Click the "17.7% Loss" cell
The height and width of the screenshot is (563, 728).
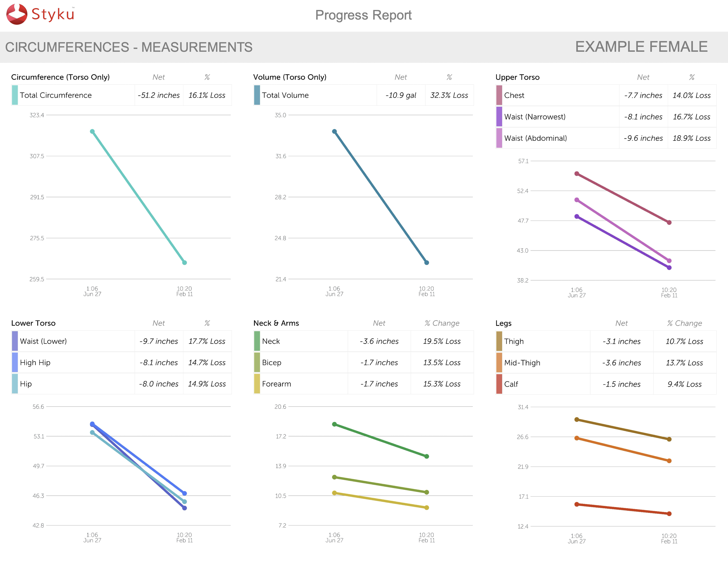[207, 341]
